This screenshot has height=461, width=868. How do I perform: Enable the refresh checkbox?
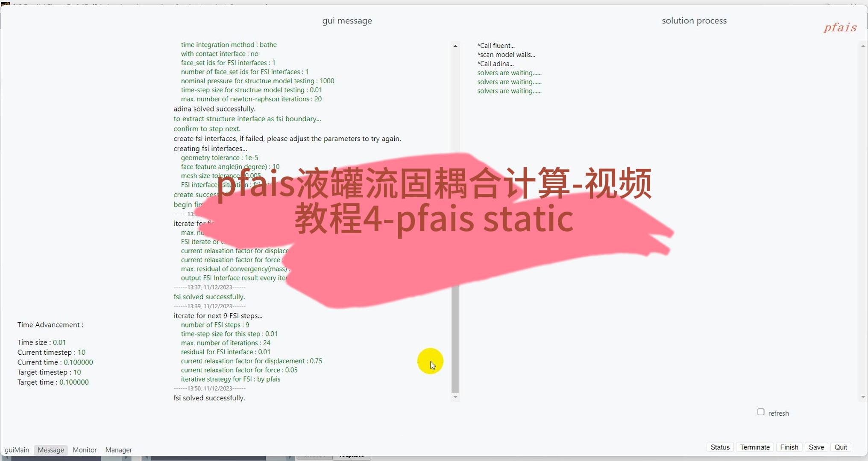pyautogui.click(x=761, y=412)
